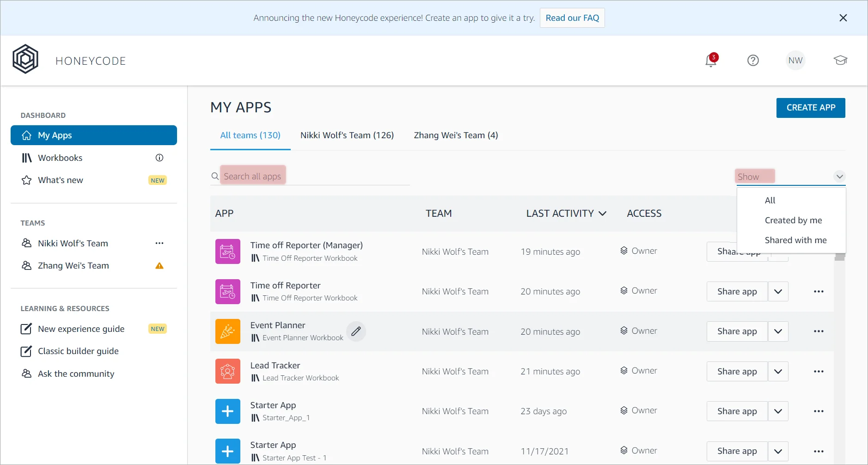Expand share options arrow for Event Planner
Viewport: 868px width, 465px height.
pyautogui.click(x=778, y=331)
